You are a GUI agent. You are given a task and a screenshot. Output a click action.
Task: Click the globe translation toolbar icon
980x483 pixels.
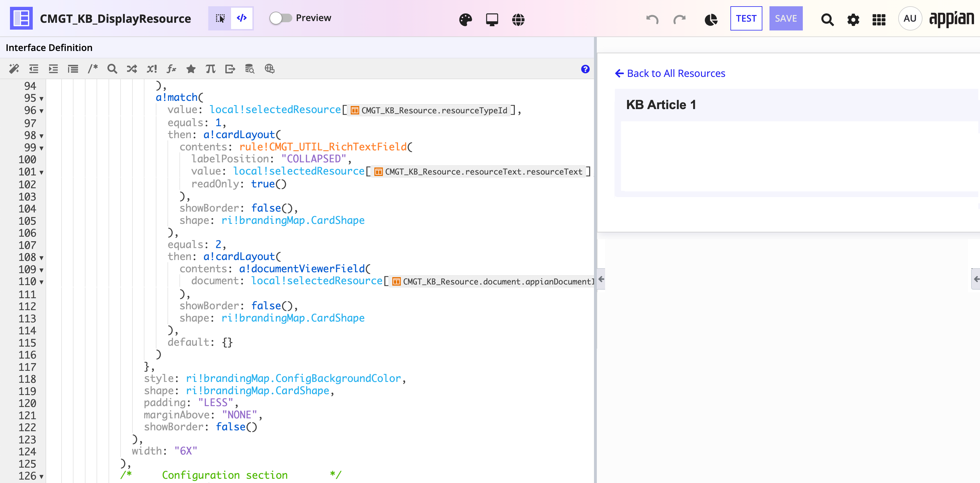click(269, 69)
